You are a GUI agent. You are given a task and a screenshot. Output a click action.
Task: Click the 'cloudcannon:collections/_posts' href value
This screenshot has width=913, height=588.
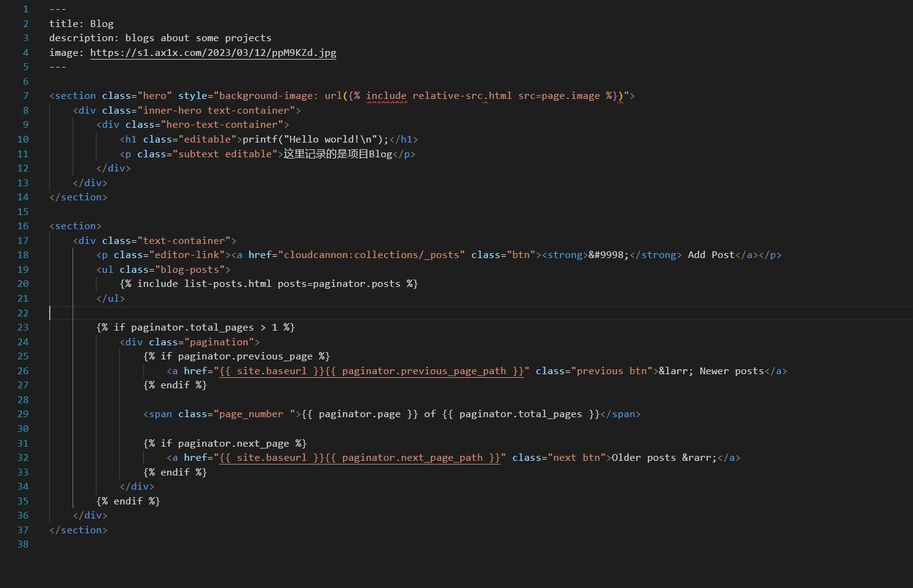click(x=371, y=255)
